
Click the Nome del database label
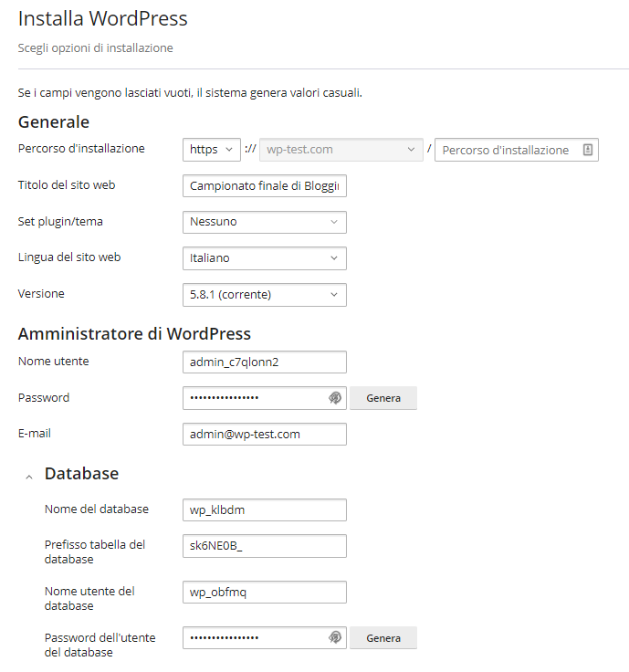[x=97, y=509]
